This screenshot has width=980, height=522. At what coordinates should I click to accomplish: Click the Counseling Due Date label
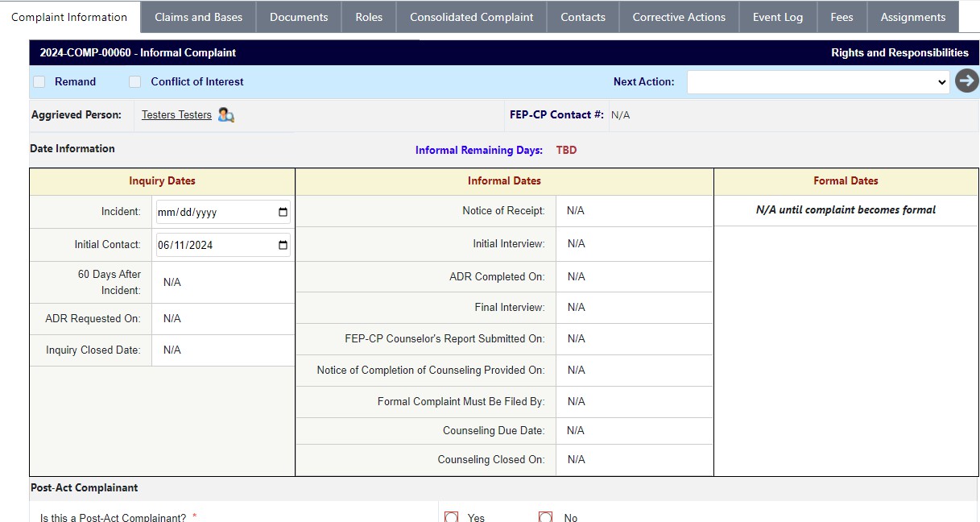[494, 430]
